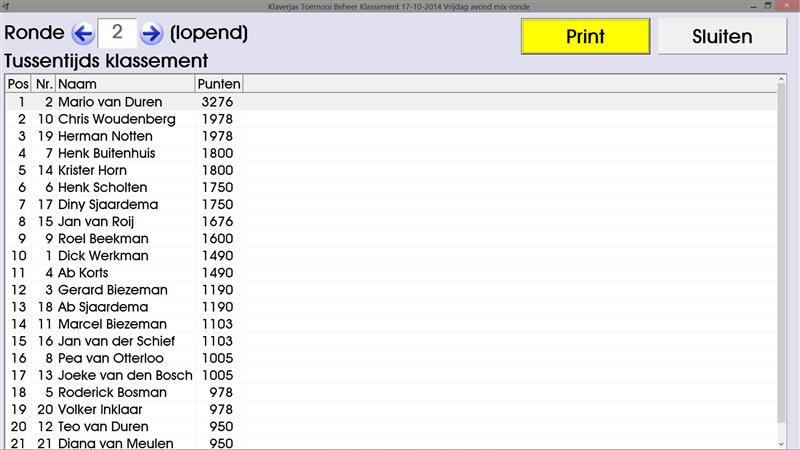Click the round number field

[118, 33]
